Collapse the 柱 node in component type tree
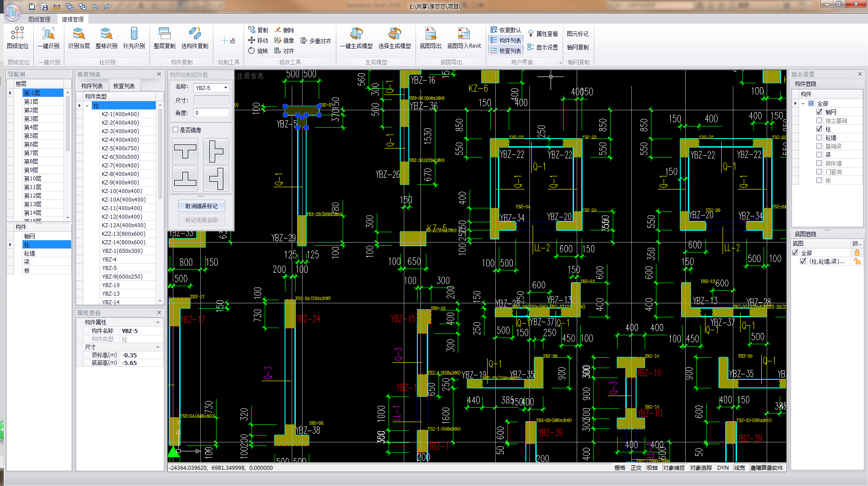868x486 pixels. [87, 106]
